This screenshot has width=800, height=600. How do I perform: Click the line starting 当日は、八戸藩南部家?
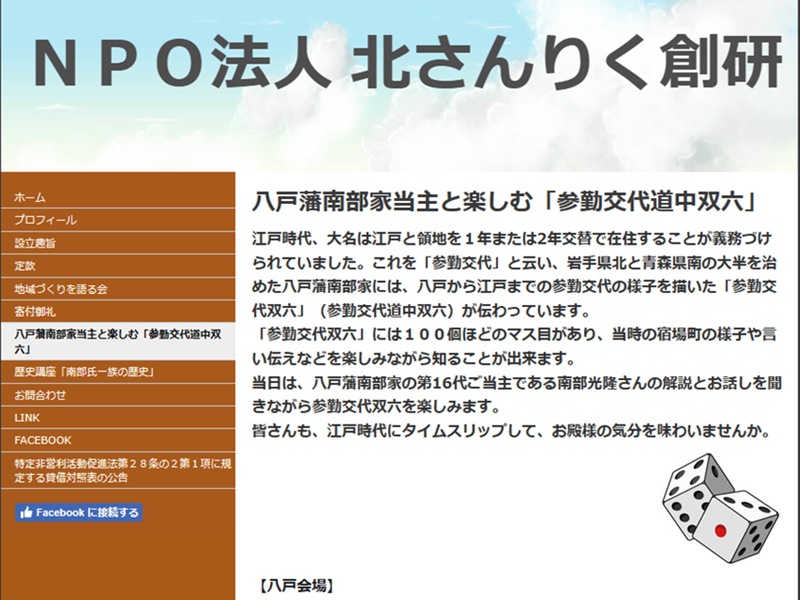(x=517, y=383)
